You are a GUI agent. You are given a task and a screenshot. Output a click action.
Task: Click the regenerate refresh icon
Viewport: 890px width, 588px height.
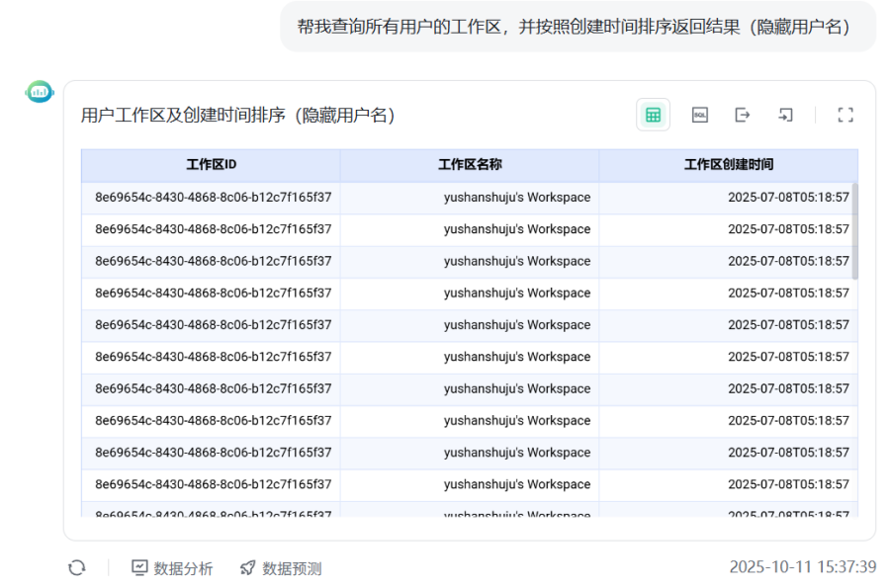point(76,568)
